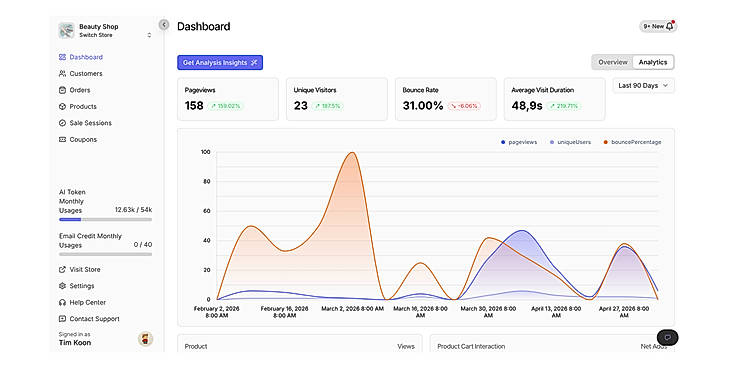Collapse the sidebar with the arrow button
736x368 pixels.
click(164, 24)
